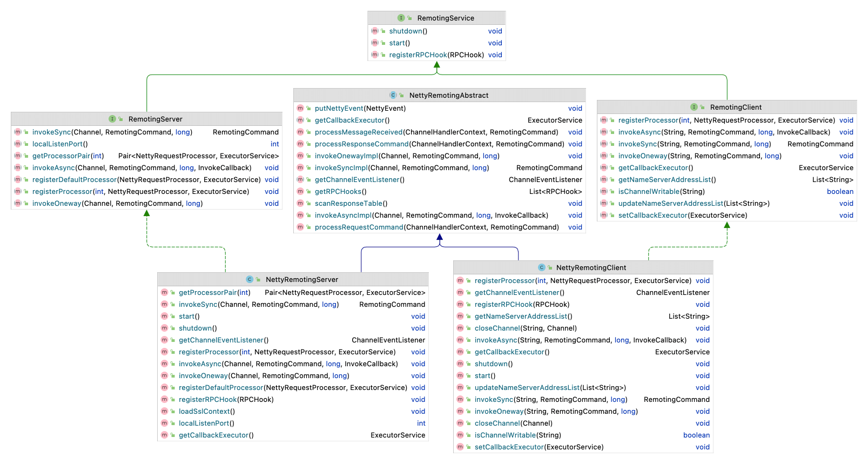
Task: Click the method icon beside loadSslContext()
Action: (x=165, y=411)
